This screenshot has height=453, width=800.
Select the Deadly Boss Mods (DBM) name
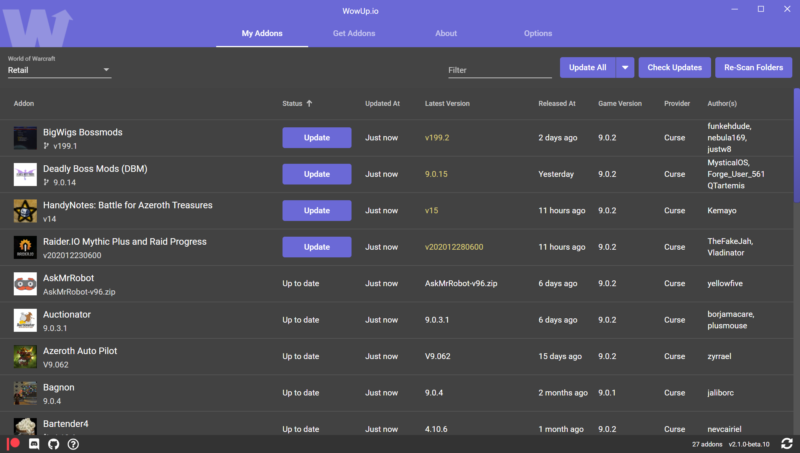[x=95, y=169]
